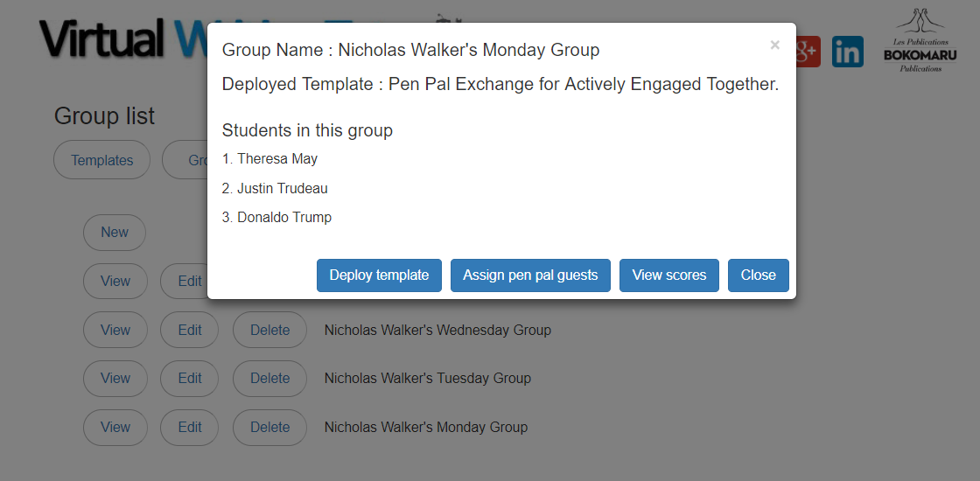
Task: View the Wednesday Group
Action: coord(115,331)
